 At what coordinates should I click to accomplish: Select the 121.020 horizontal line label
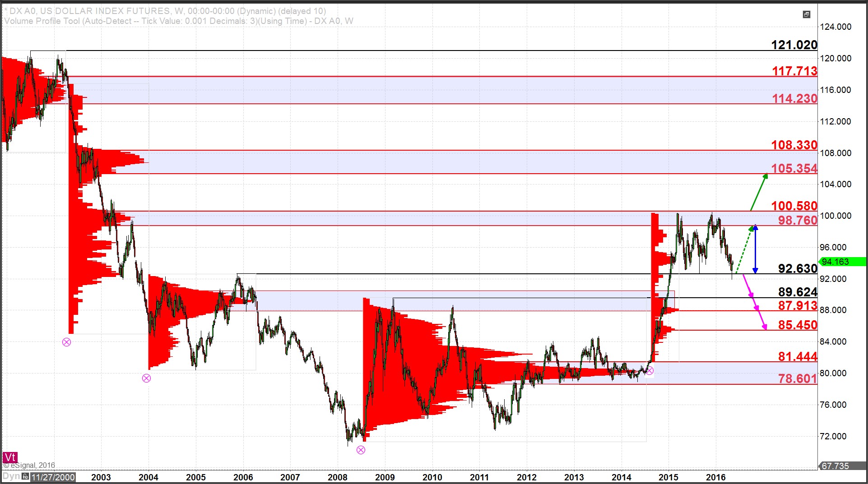794,45
